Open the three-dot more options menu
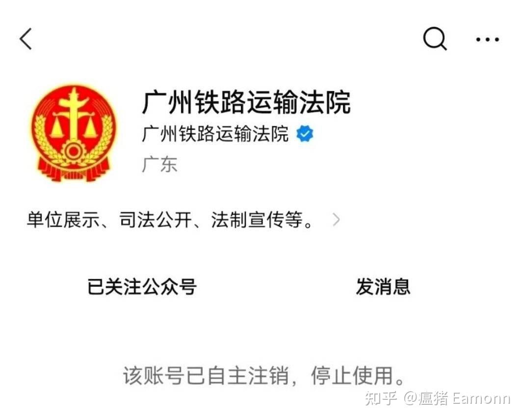524x420 pixels. 488,39
